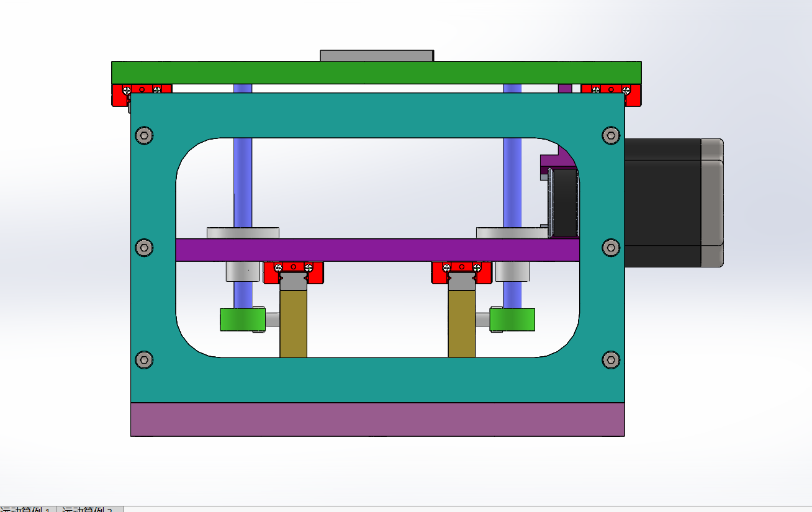The height and width of the screenshot is (512, 812).
Task: Select the left olive support pillar
Action: pos(293,324)
